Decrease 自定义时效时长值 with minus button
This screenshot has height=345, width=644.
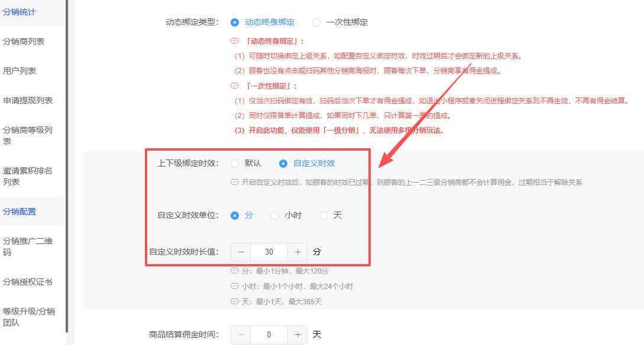(x=241, y=252)
